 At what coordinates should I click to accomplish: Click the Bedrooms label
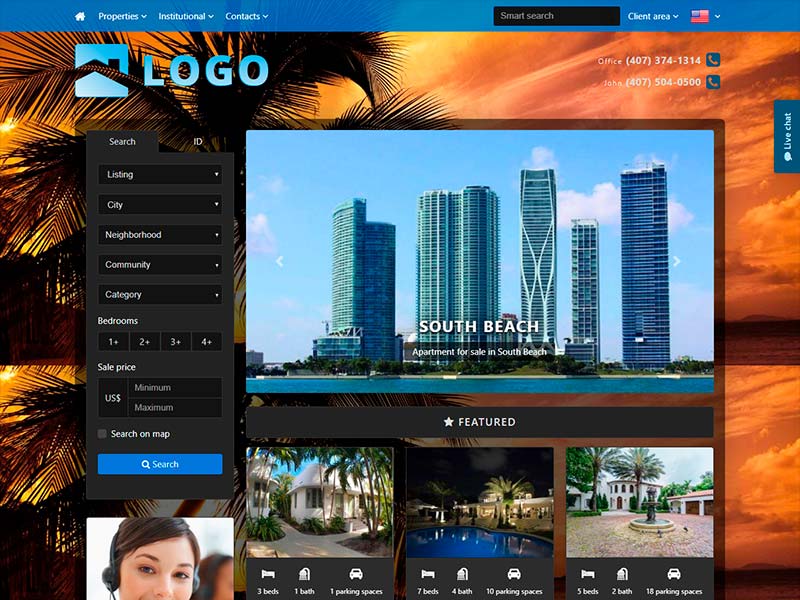(118, 321)
